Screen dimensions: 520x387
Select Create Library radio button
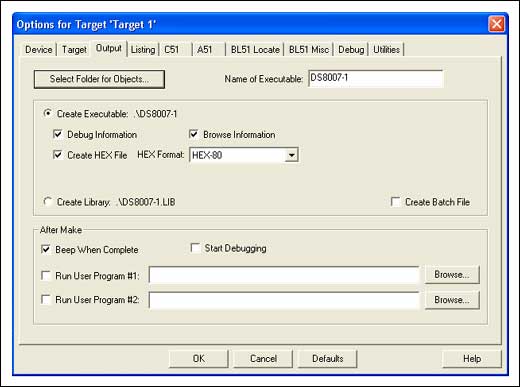click(x=48, y=202)
